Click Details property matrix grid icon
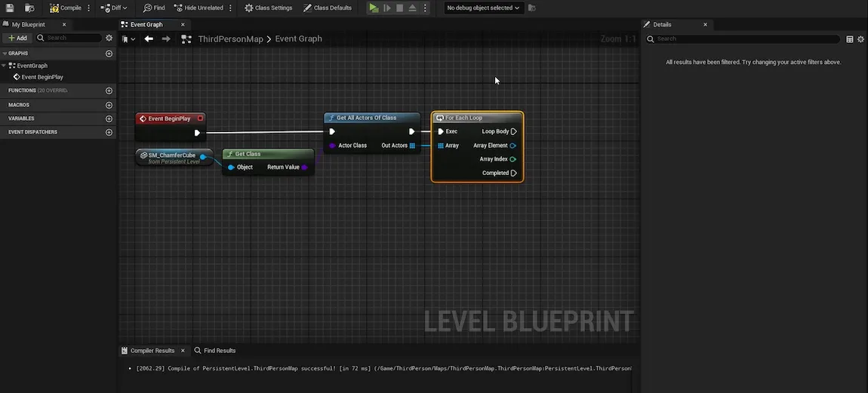 click(850, 38)
